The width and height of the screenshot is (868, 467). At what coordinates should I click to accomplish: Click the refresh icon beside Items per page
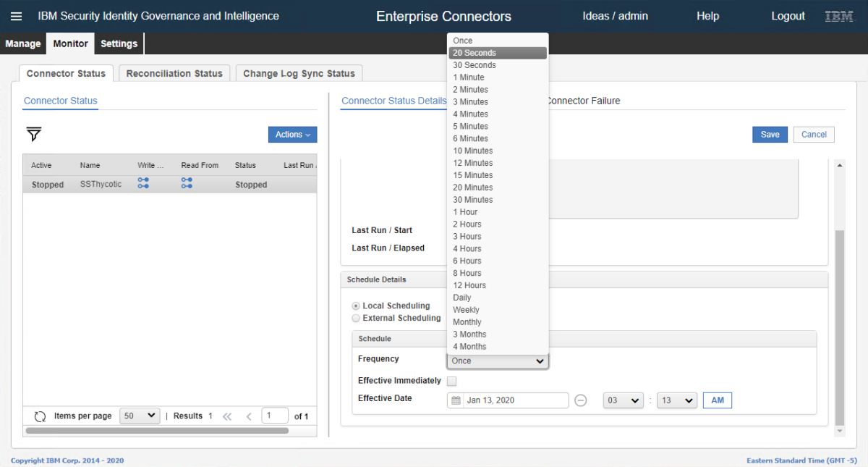pyautogui.click(x=41, y=416)
